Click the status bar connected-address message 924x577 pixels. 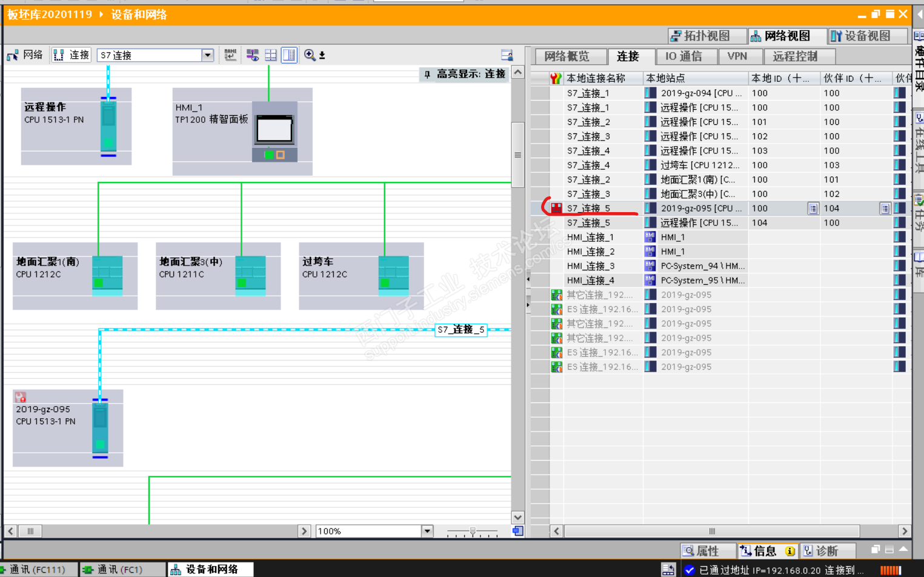point(782,570)
